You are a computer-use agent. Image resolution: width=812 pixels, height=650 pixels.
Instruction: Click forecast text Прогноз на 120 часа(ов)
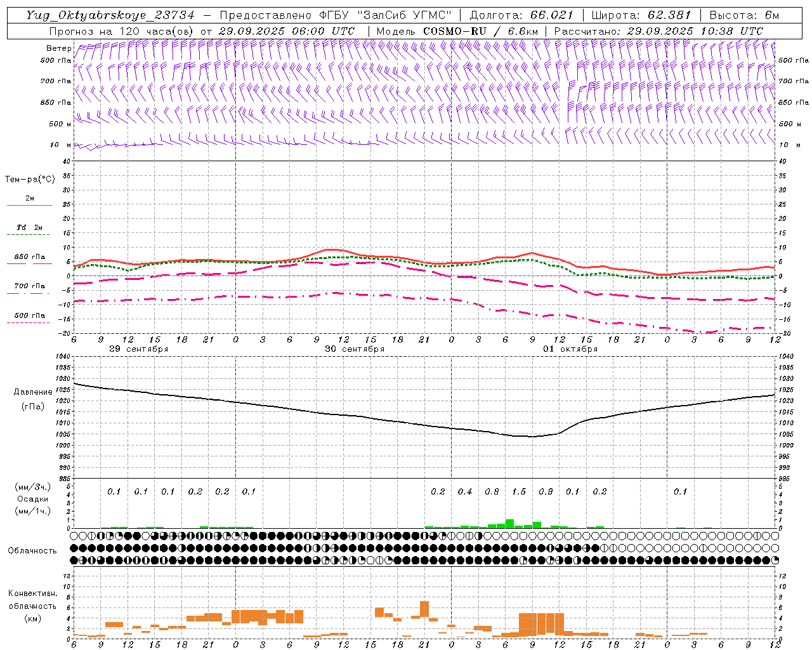point(122,31)
